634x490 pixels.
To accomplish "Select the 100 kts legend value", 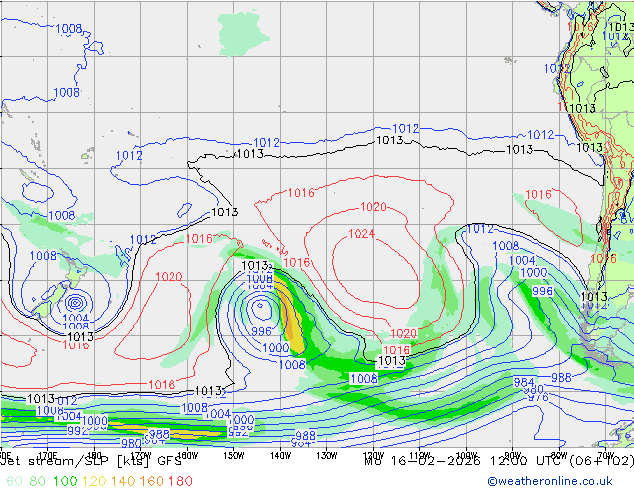I will (65, 481).
